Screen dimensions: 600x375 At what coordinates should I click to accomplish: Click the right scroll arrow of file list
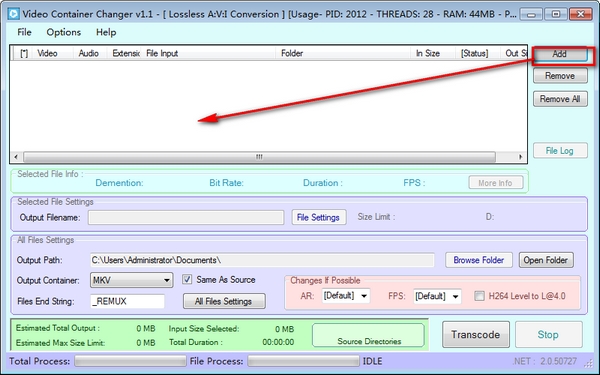[520, 157]
